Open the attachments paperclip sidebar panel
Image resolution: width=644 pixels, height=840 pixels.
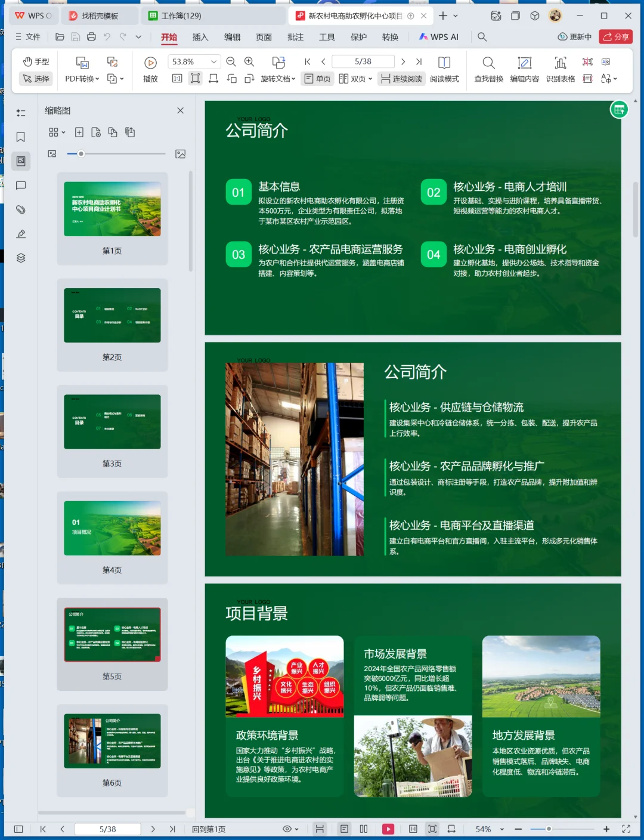pos(21,209)
